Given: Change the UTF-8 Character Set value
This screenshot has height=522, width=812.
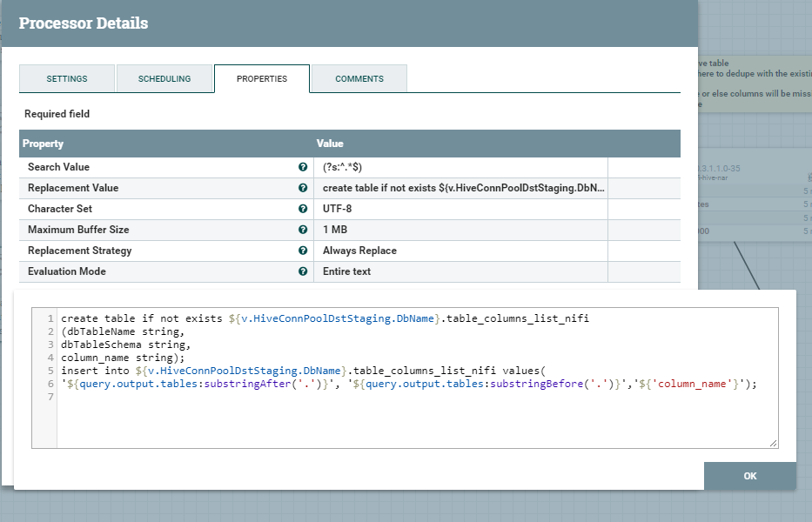Looking at the screenshot, I should 461,209.
